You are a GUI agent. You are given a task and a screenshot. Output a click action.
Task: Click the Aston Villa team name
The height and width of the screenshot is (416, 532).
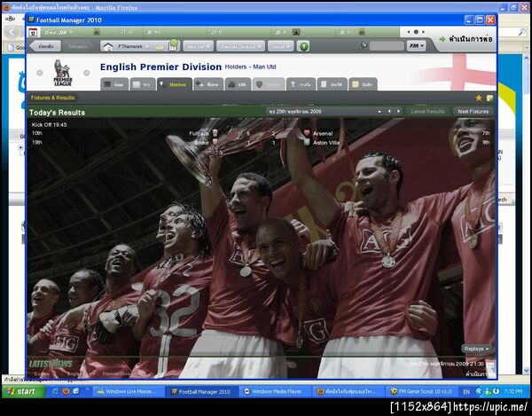[326, 143]
